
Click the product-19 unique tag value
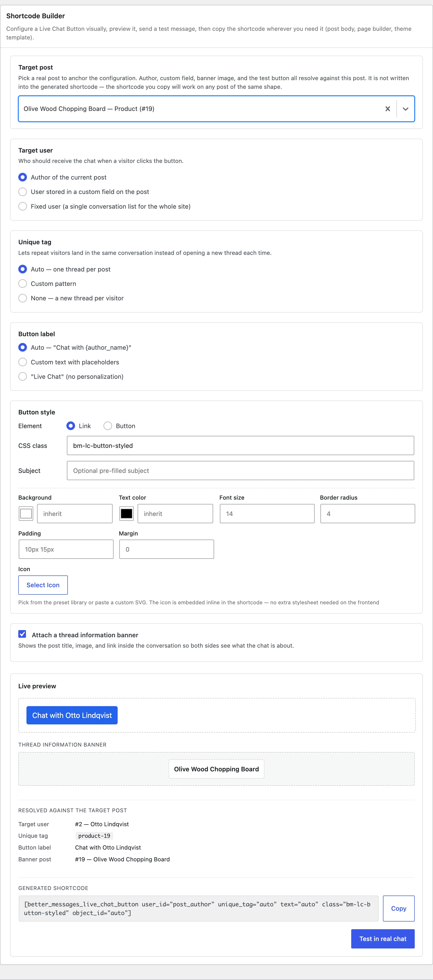94,836
